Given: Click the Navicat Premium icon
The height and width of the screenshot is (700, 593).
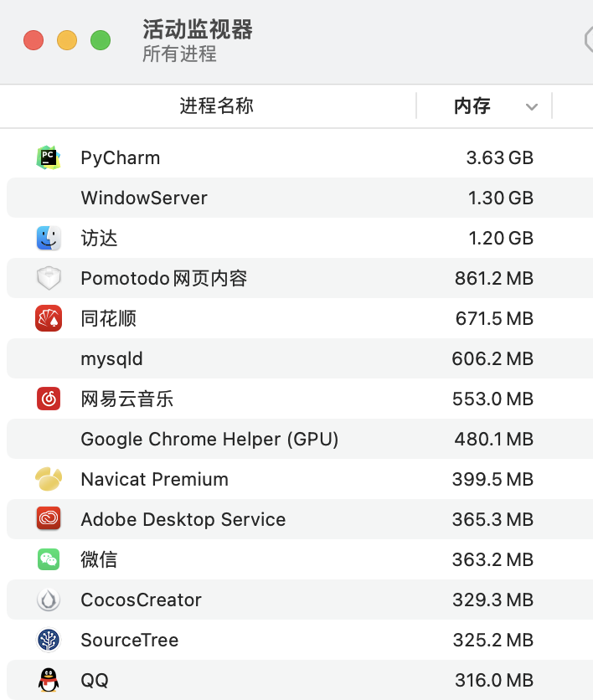Looking at the screenshot, I should (49, 479).
